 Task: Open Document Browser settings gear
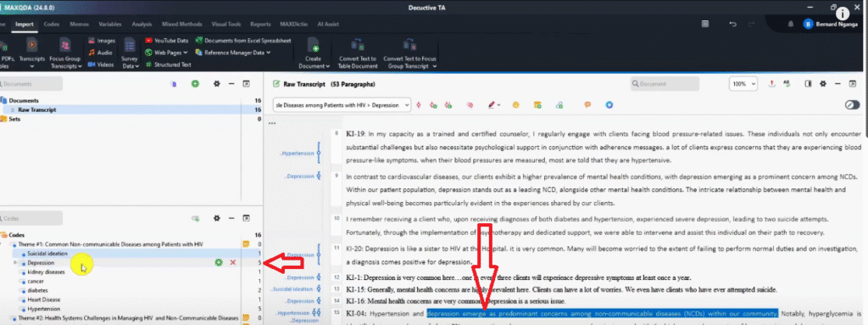pyautogui.click(x=823, y=84)
